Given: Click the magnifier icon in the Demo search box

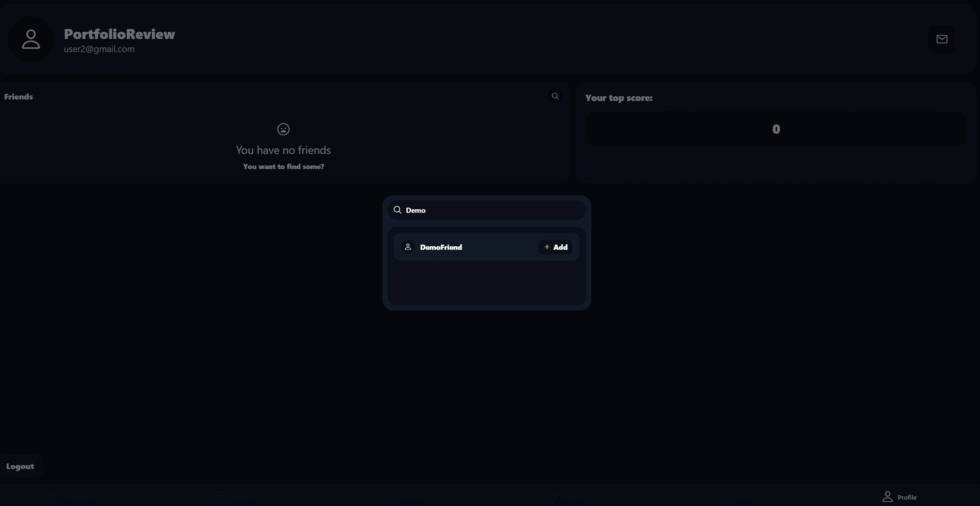Looking at the screenshot, I should coord(397,210).
